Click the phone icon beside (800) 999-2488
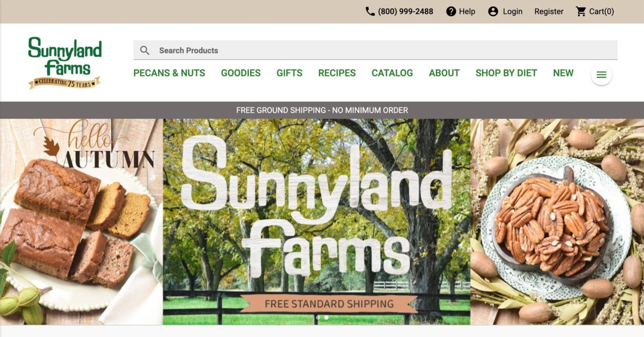This screenshot has width=644, height=337. (370, 12)
